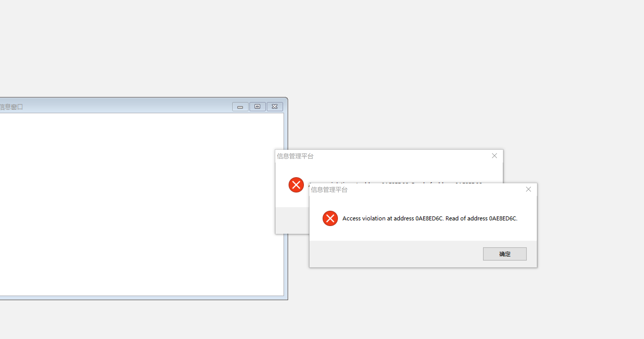The height and width of the screenshot is (339, 644).
Task: Restore the 信息窗口 window size
Action: point(257,107)
